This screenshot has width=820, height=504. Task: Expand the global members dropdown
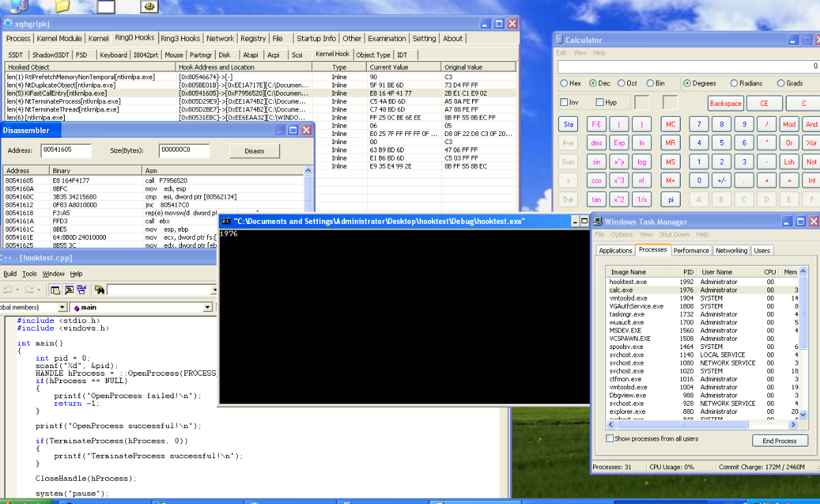63,308
